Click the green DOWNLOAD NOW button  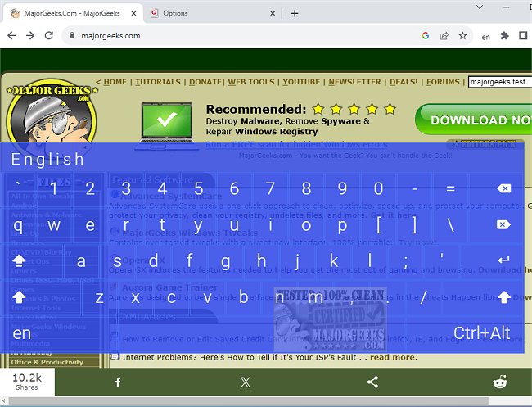(474, 120)
